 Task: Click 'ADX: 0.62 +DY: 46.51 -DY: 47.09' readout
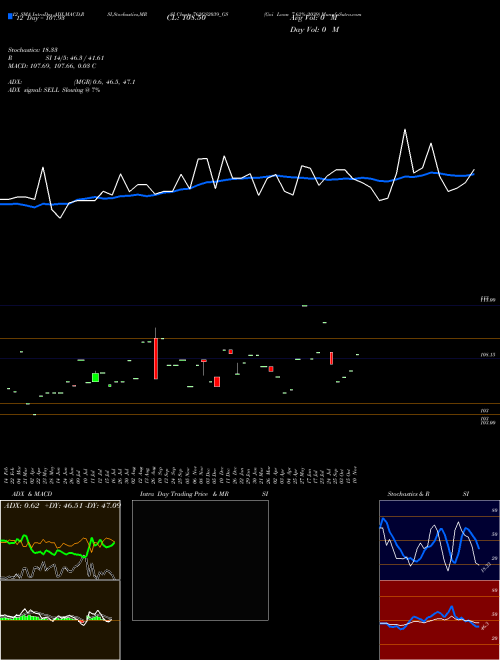tap(62, 505)
